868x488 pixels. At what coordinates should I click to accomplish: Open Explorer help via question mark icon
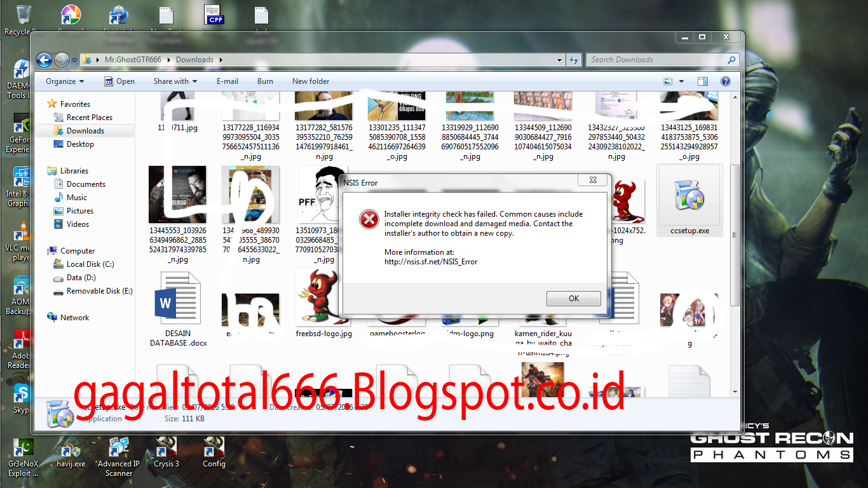[725, 81]
